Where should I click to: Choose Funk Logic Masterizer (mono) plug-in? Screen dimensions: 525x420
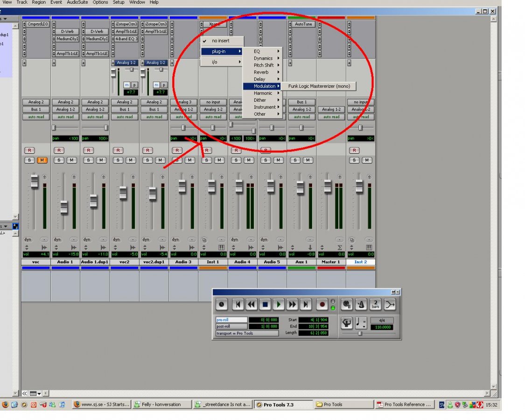pos(319,86)
